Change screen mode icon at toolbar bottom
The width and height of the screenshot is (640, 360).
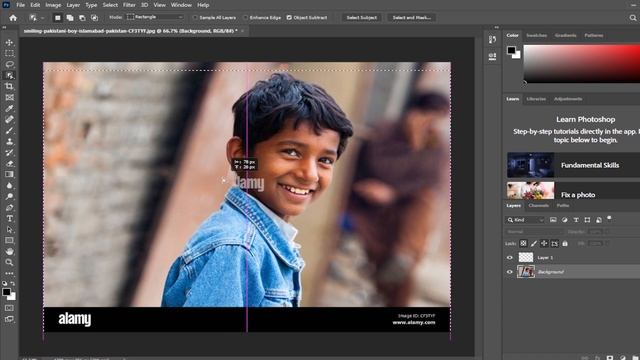[x=9, y=319]
